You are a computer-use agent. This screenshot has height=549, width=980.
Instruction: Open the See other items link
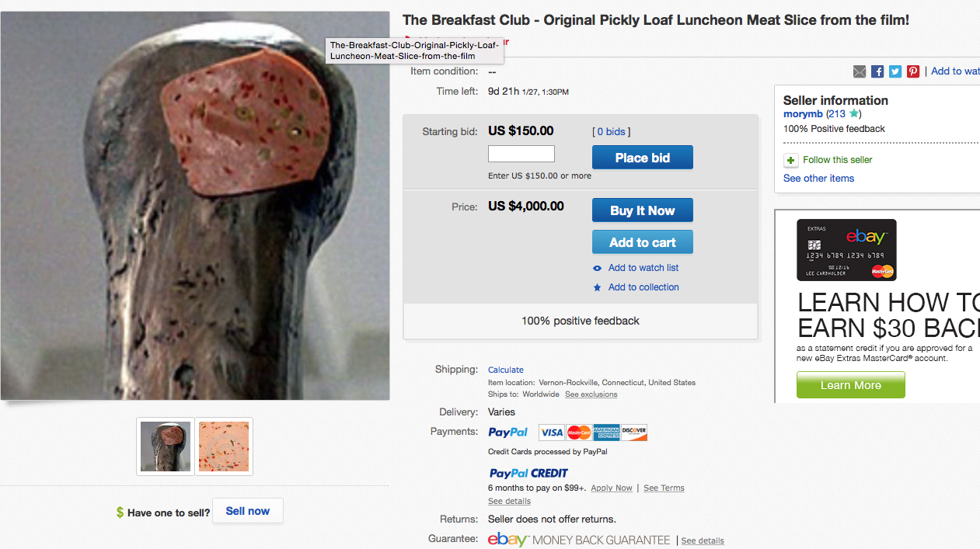coord(818,179)
